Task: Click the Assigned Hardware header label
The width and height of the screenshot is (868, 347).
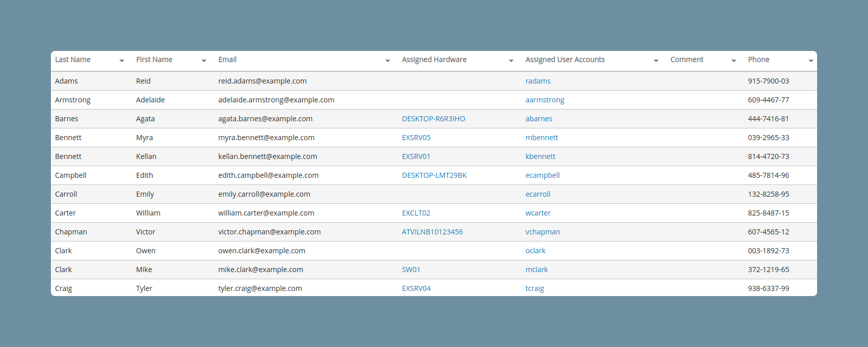Action: coord(434,60)
